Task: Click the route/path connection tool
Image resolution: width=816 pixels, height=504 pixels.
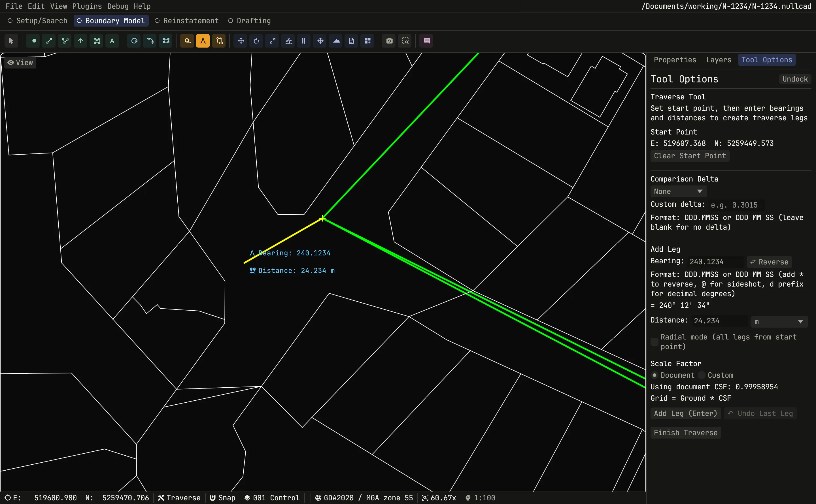Action: [x=219, y=41]
